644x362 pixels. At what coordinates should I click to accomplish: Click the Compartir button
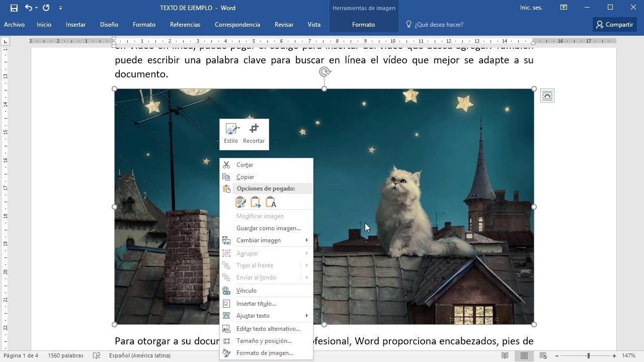[614, 24]
